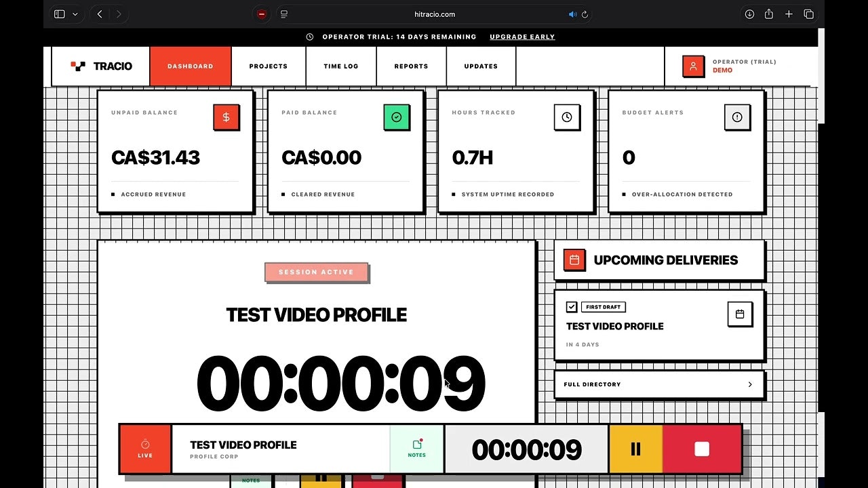Click the Over-Allocation Detected label
This screenshot has height=488, width=868.
(682, 195)
